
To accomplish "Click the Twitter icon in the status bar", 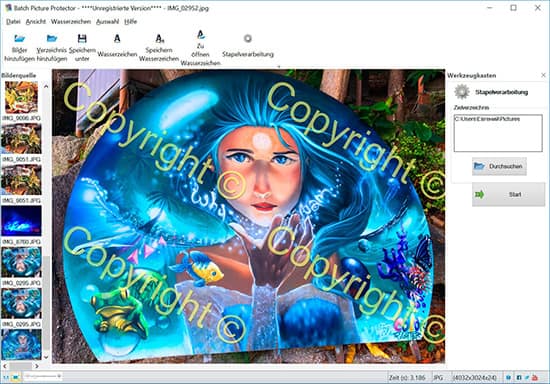I will click(x=526, y=377).
